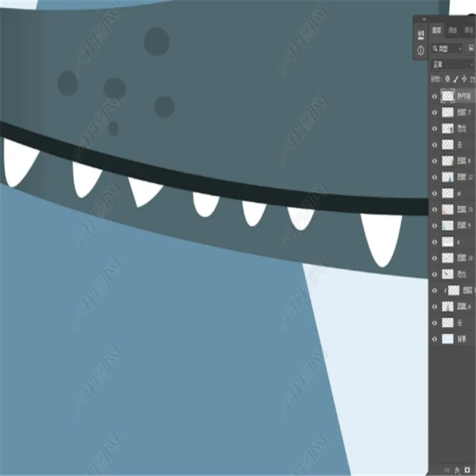This screenshot has width=476, height=476.
Task: Select the 图层 11 layer thumbnail
Action: [x=447, y=209]
